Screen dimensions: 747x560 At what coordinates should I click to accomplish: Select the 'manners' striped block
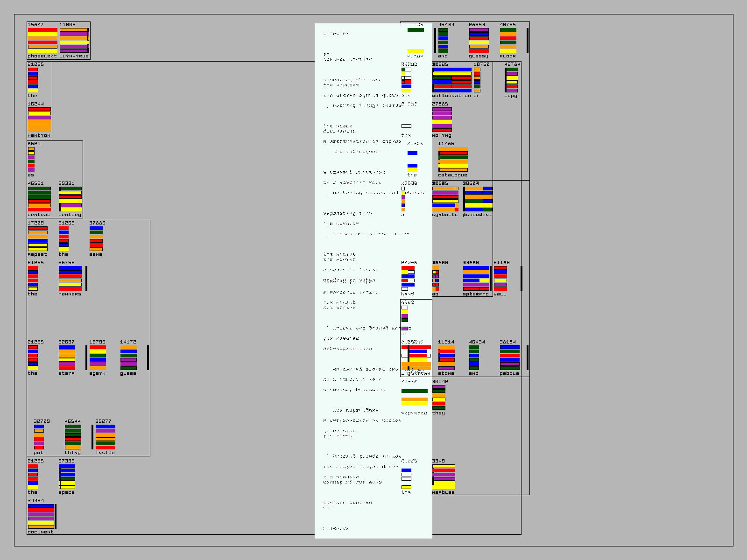pyautogui.click(x=70, y=279)
